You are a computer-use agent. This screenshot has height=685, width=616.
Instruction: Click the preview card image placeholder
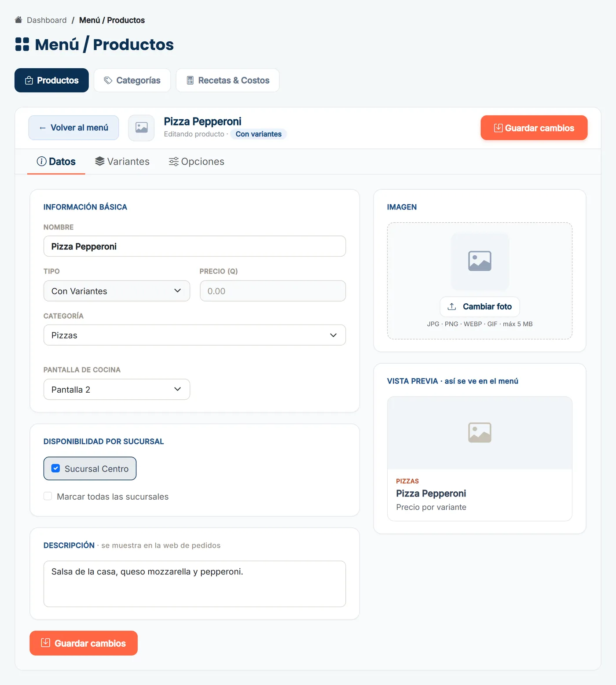(x=480, y=433)
